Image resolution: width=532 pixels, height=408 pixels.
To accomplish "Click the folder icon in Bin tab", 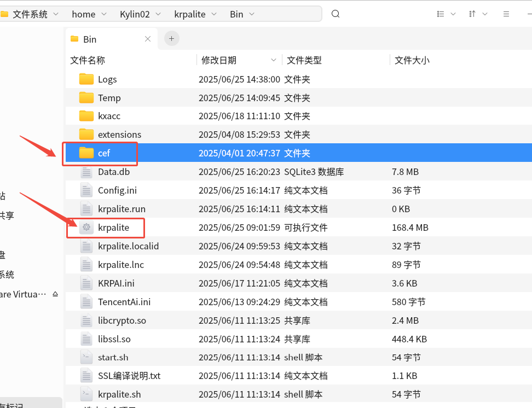I will point(74,39).
